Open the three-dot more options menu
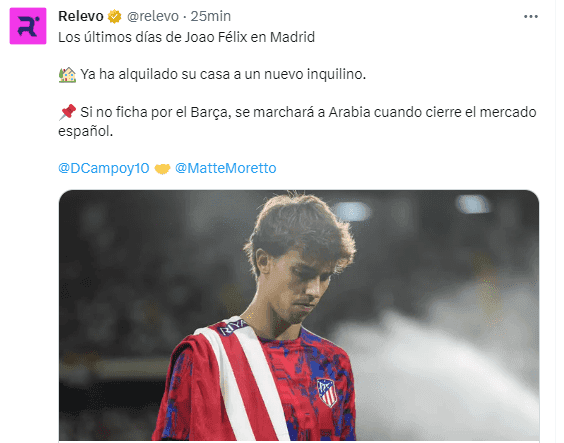Viewport: 564px width, 443px height. click(x=531, y=17)
